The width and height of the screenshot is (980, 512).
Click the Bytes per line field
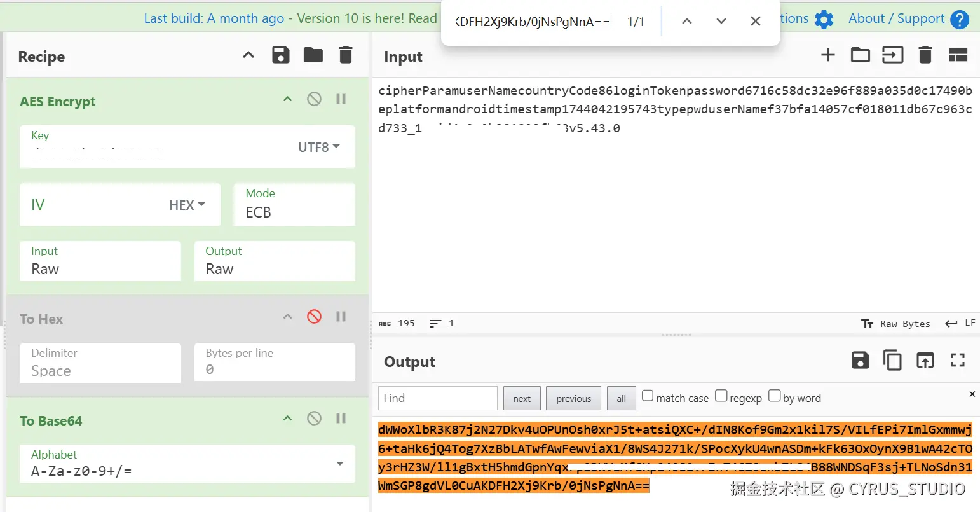(275, 363)
